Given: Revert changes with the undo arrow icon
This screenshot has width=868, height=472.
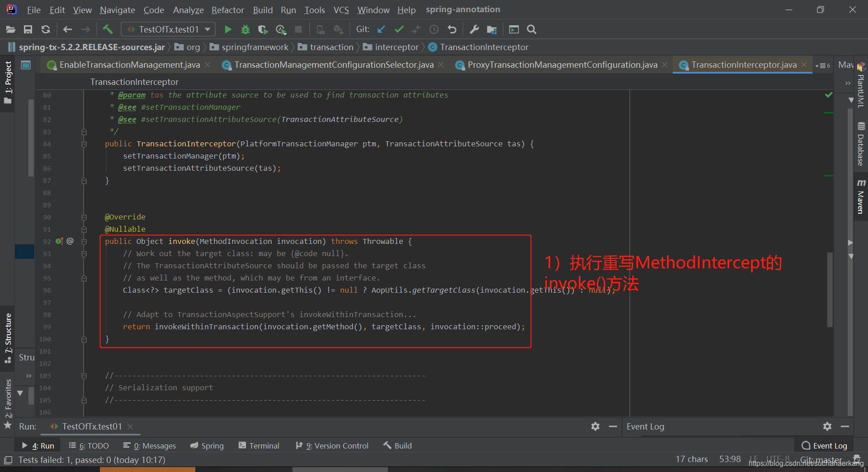Looking at the screenshot, I should (x=452, y=30).
